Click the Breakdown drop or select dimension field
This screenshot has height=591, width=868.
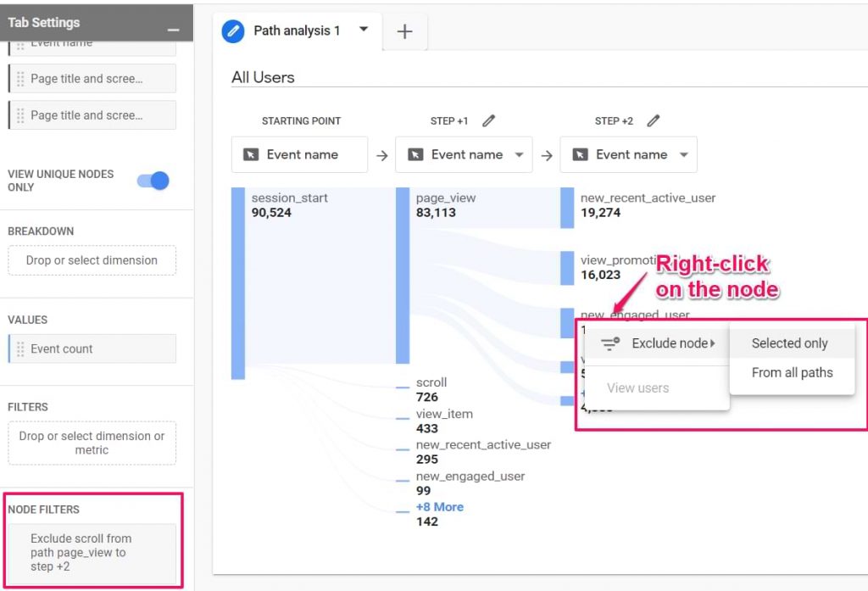coord(92,260)
